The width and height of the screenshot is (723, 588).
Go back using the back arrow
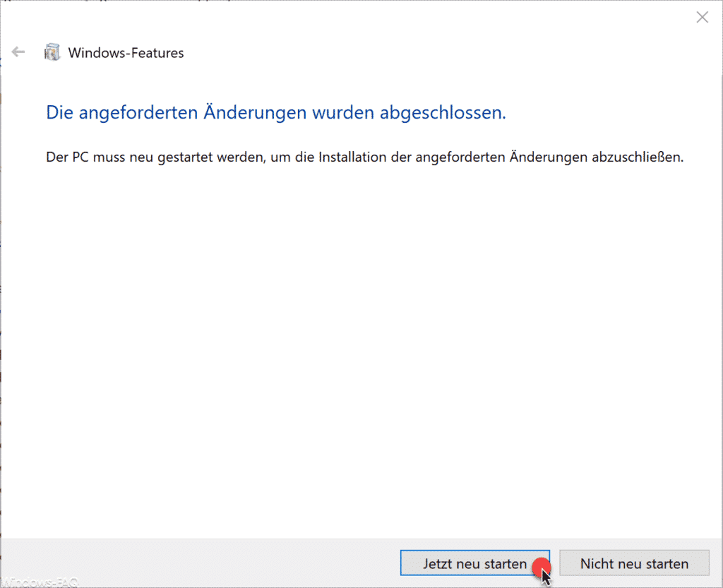[18, 52]
